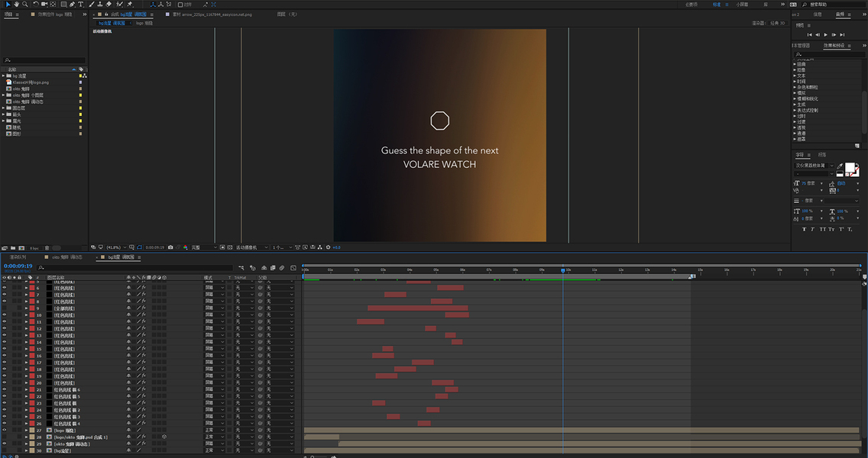Switch to the 渲染队列 Render Queue tab

[x=18, y=257]
